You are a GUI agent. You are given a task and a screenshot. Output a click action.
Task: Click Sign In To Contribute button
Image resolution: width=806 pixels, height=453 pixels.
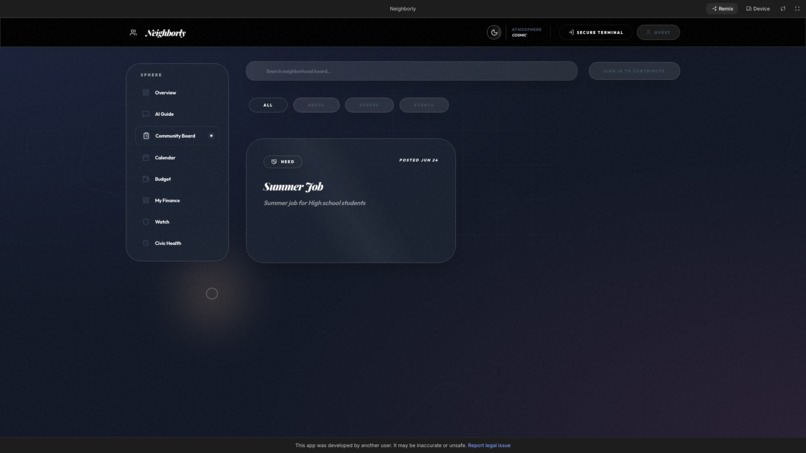[x=634, y=71]
